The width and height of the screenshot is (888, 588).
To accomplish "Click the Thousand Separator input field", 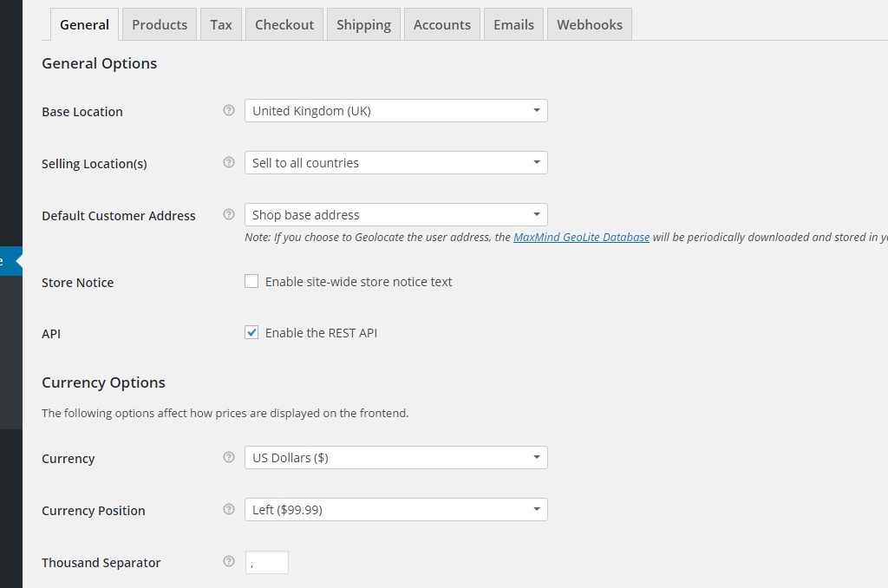I will point(267,562).
